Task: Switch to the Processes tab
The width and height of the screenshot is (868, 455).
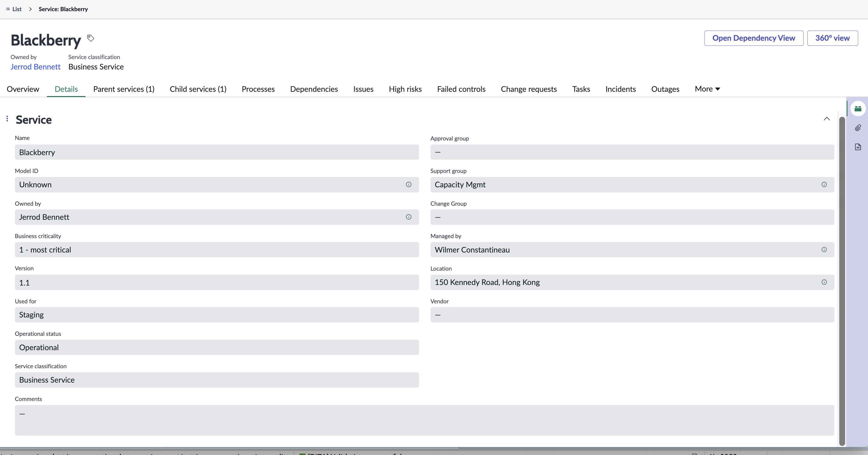Action: click(x=258, y=89)
